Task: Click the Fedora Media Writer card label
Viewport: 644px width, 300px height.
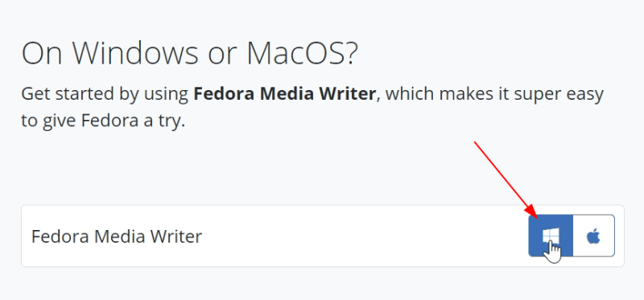Action: (117, 236)
